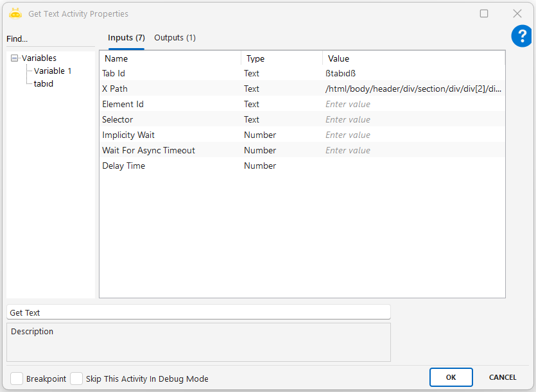Click into the Description text area
This screenshot has width=536, height=392.
198,343
